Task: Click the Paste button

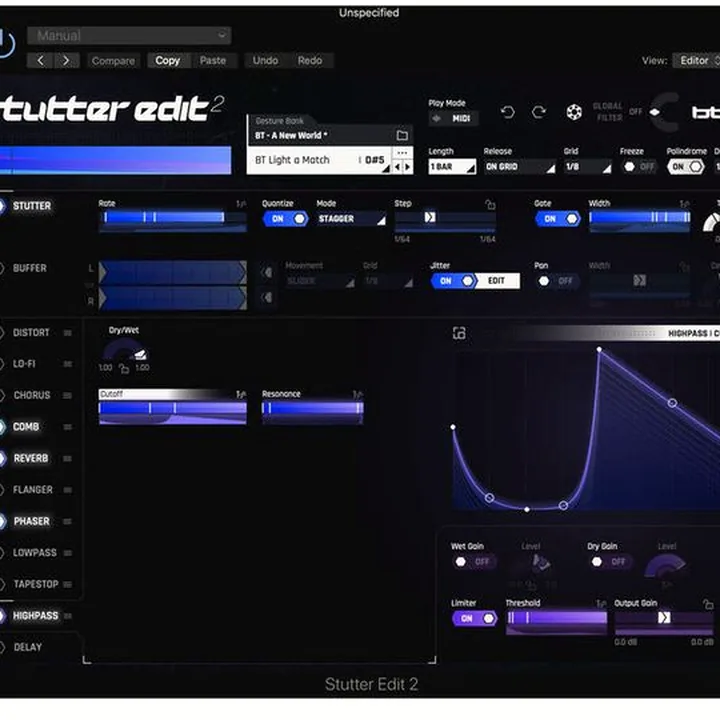Action: pos(213,60)
